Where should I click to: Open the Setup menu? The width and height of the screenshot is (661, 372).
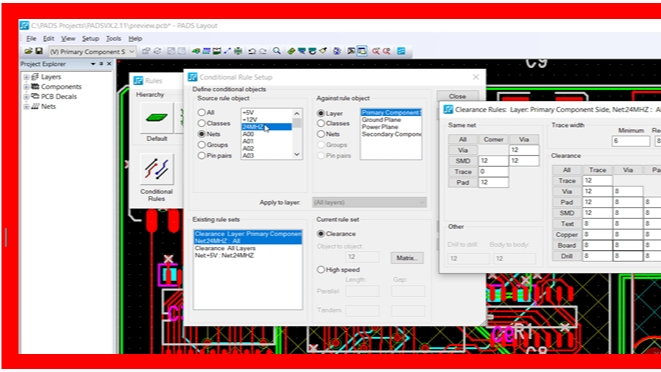coord(90,38)
